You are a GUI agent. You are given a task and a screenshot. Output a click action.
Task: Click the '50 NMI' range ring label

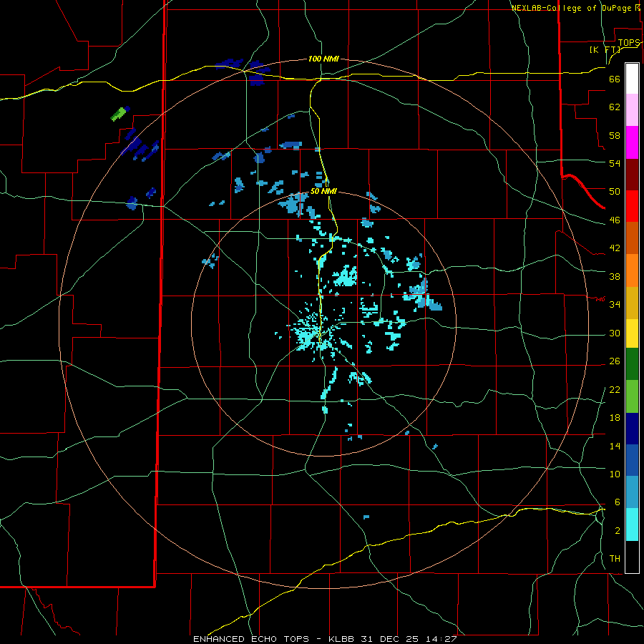point(323,191)
